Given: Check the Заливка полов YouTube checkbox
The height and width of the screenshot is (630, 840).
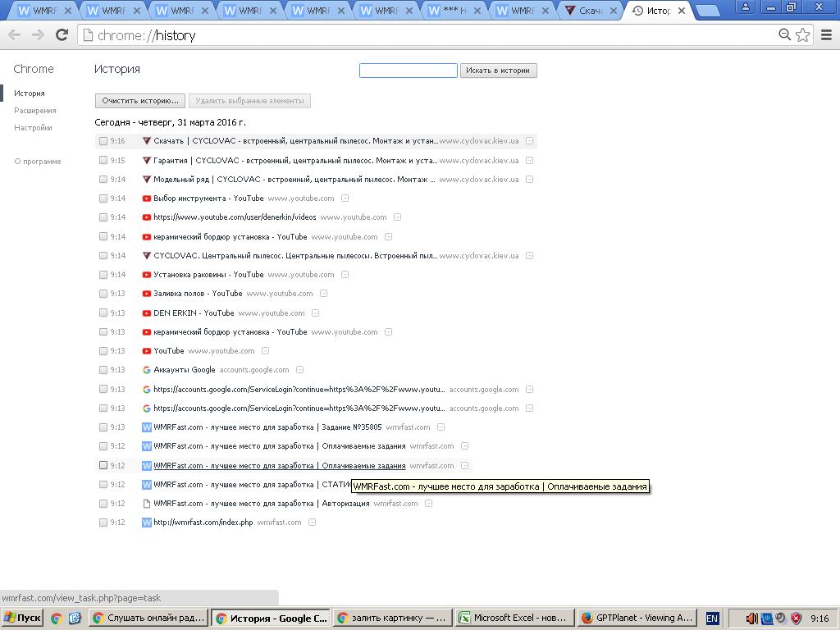Looking at the screenshot, I should tap(103, 294).
